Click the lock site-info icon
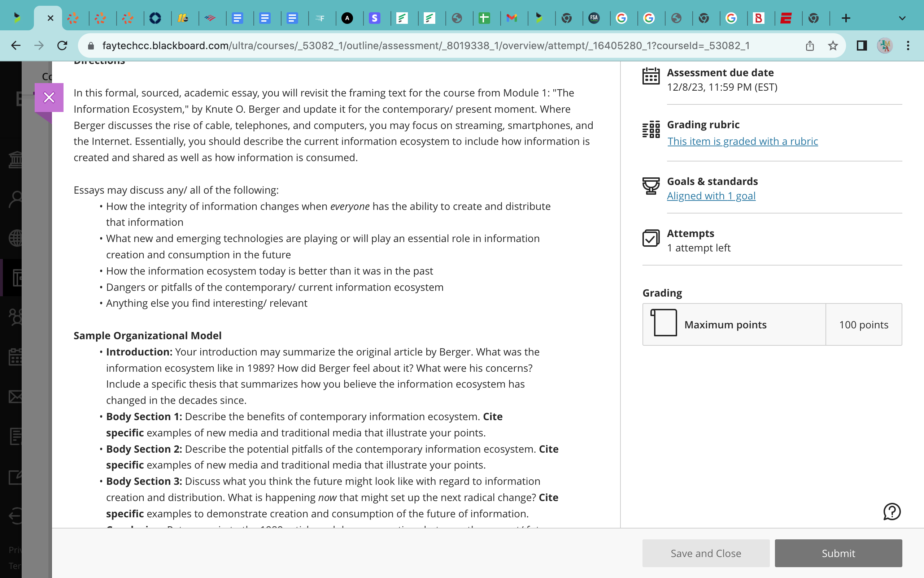 [91, 46]
